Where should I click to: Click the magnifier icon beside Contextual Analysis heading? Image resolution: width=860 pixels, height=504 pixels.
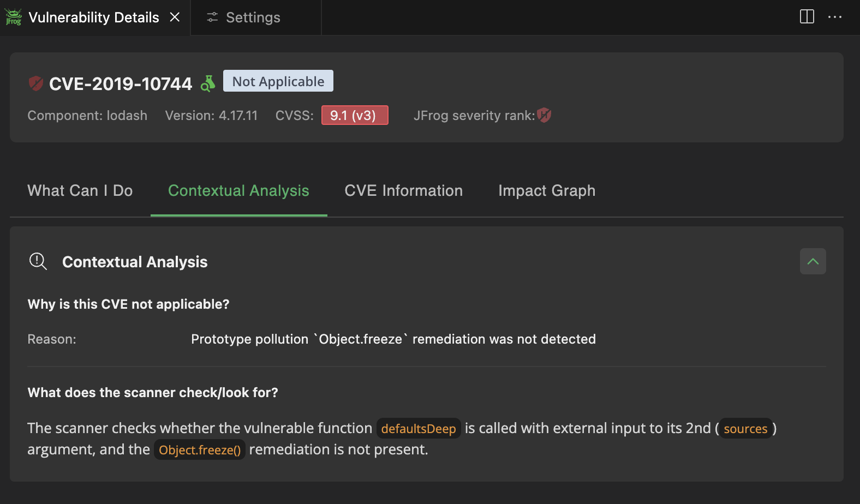[x=38, y=261]
